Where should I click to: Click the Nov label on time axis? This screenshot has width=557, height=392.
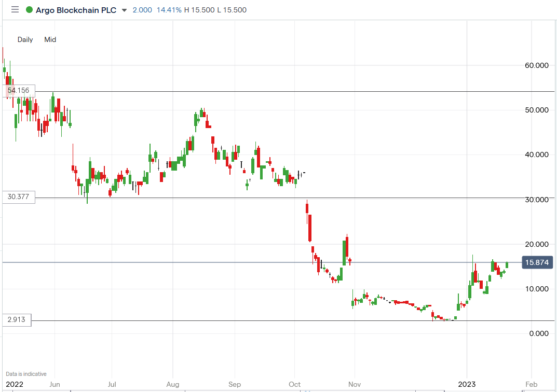pos(355,385)
